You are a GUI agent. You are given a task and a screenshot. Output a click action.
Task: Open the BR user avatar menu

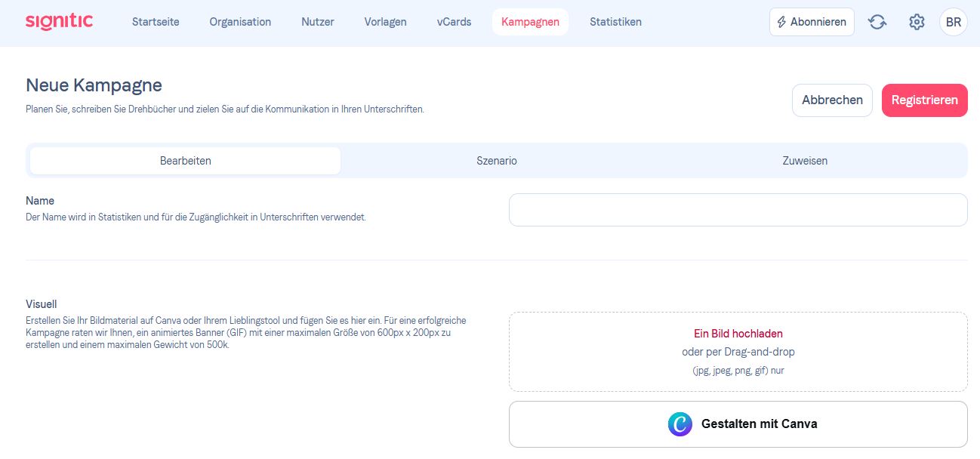tap(954, 22)
